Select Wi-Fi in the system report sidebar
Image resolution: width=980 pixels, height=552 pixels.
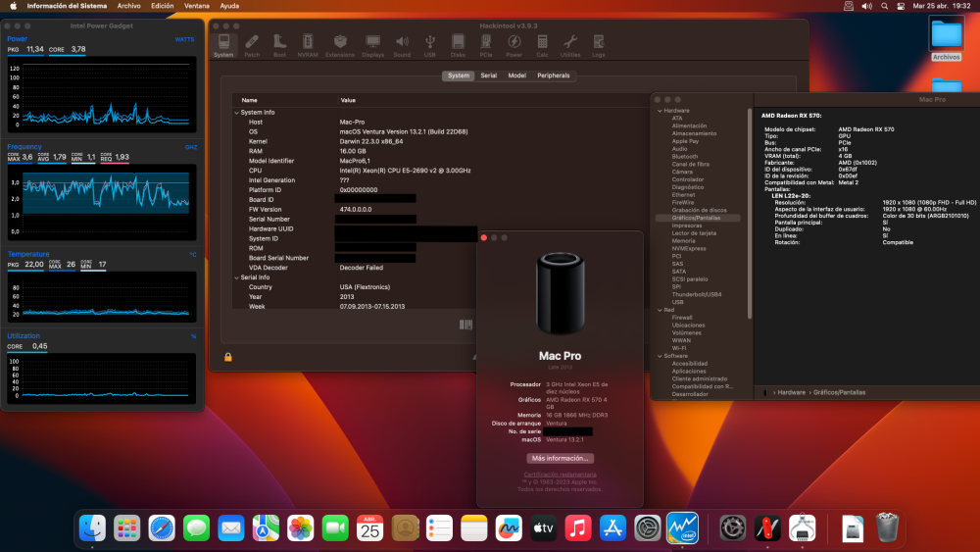679,348
